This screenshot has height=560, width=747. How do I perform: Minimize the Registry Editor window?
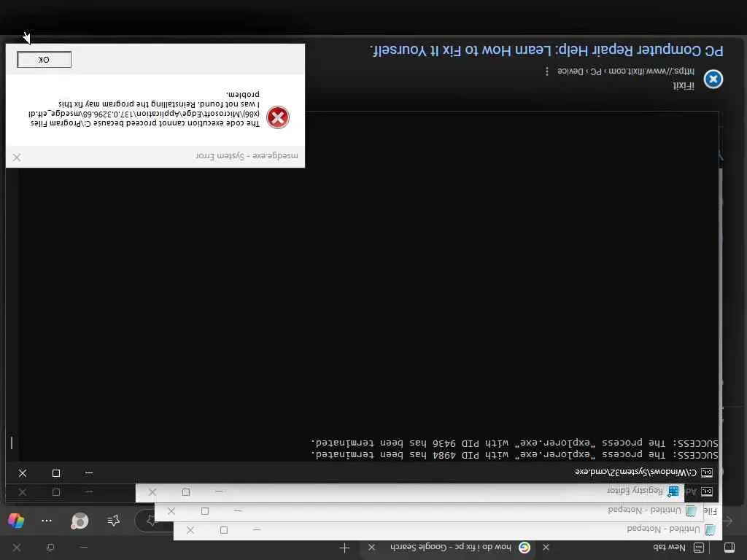tap(219, 491)
